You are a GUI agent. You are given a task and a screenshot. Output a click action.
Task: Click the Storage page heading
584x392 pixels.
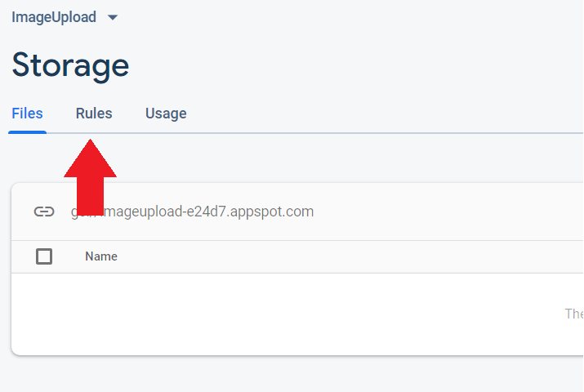tap(70, 65)
